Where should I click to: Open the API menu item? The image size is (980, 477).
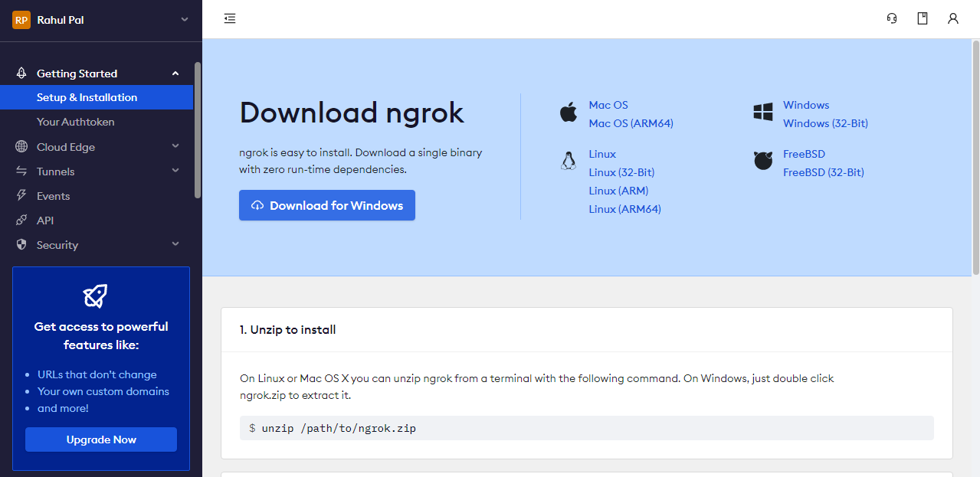coord(45,221)
